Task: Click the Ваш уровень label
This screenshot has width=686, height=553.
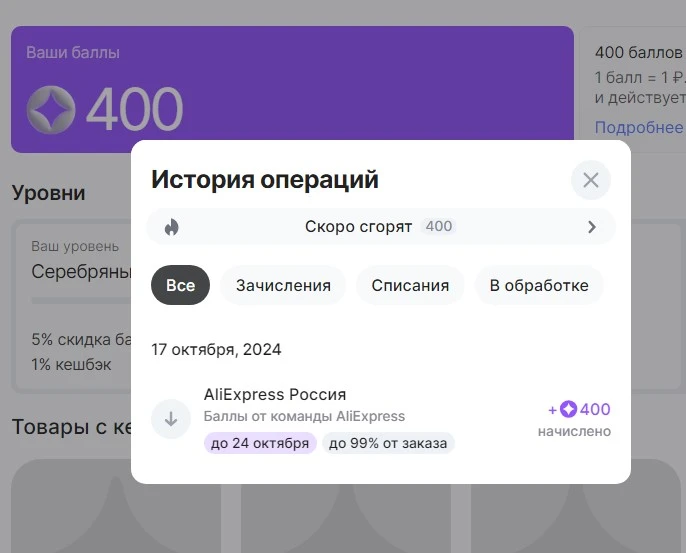Action: tap(75, 246)
